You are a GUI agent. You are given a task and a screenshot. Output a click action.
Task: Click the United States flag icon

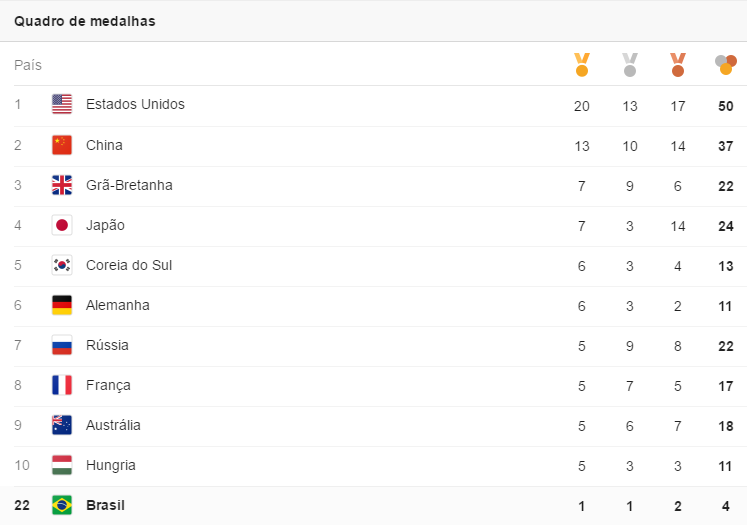[62, 104]
